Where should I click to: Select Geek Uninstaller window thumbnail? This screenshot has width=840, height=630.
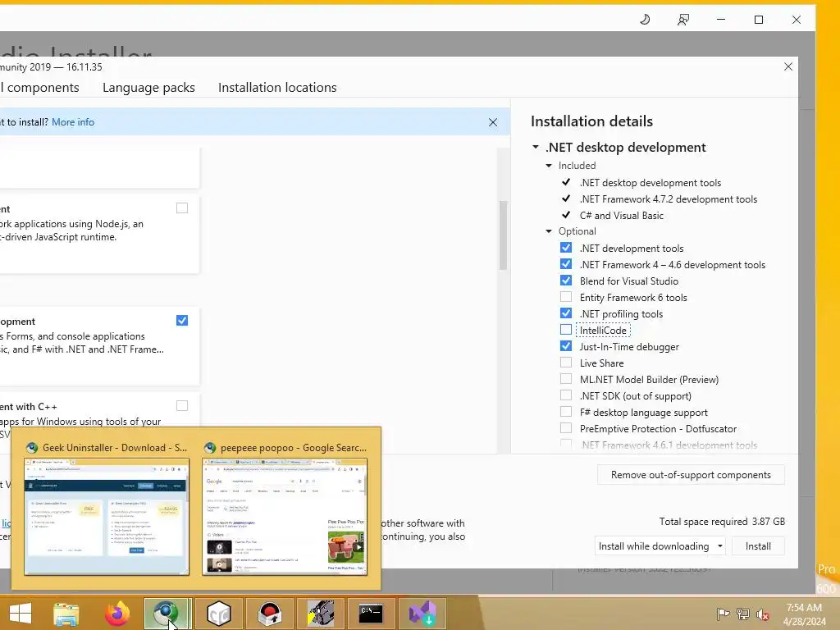[x=106, y=517]
